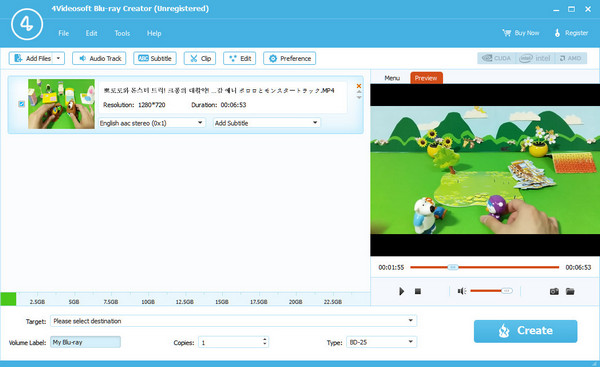The image size is (600, 367).
Task: Open the BD-25 Type dropdown
Action: pyautogui.click(x=382, y=342)
